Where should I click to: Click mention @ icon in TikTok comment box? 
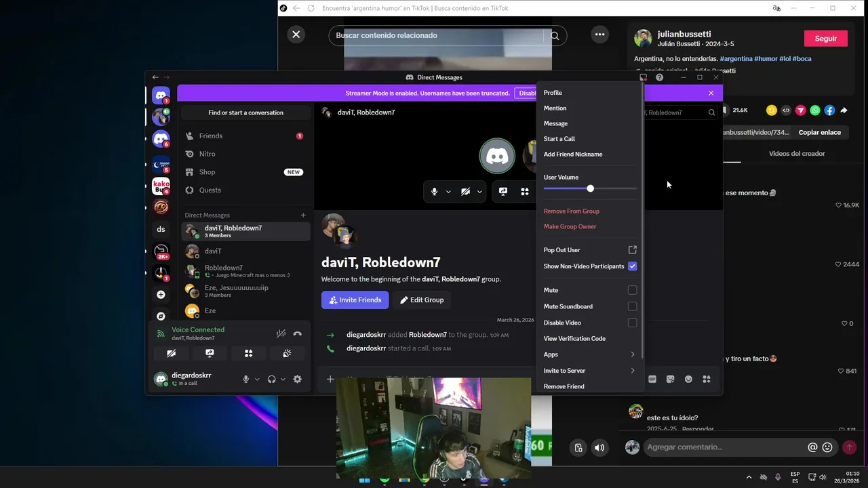click(x=812, y=447)
